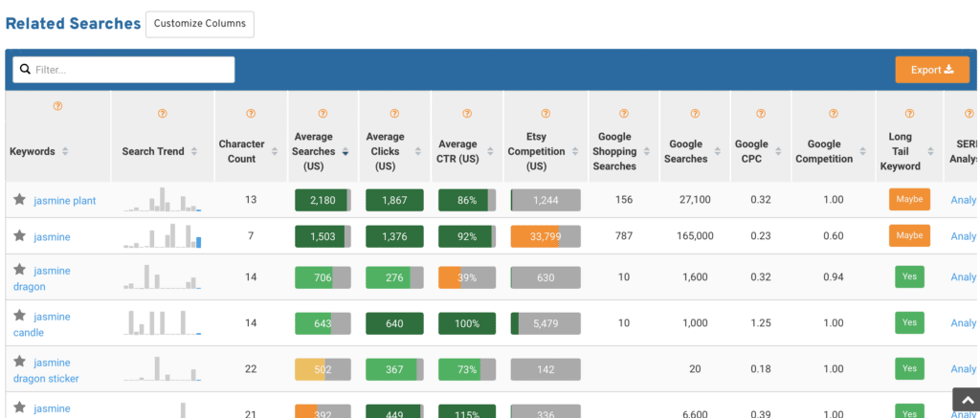Sort by Google Competition column arrows
This screenshot has width=980, height=418.
tap(863, 151)
